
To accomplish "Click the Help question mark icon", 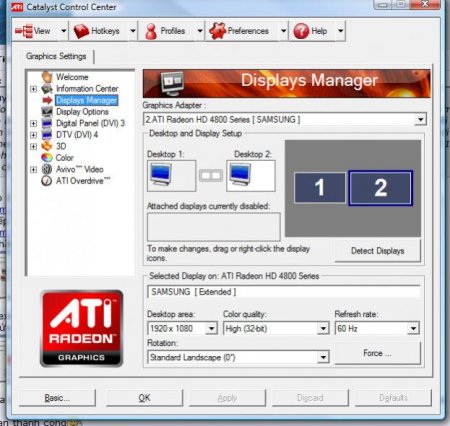I will coord(301,31).
